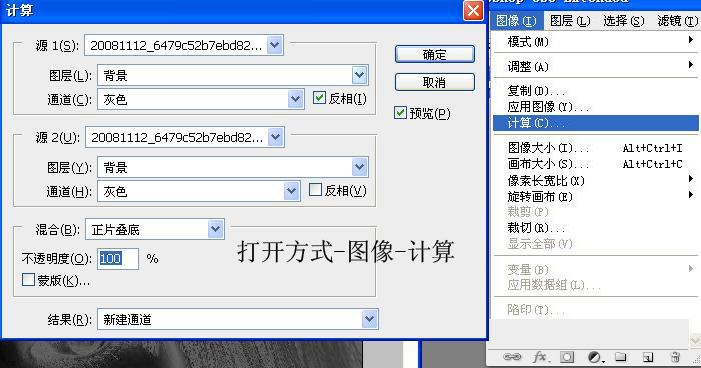Open source 2 图层(Y) layer dropdown
701x368 pixels.
(359, 167)
